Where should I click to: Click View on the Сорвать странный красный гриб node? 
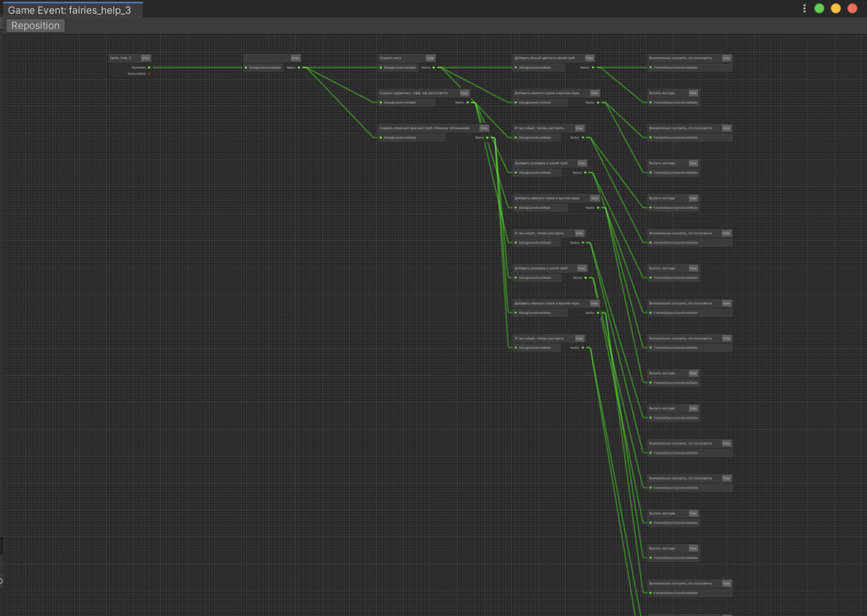pos(484,128)
